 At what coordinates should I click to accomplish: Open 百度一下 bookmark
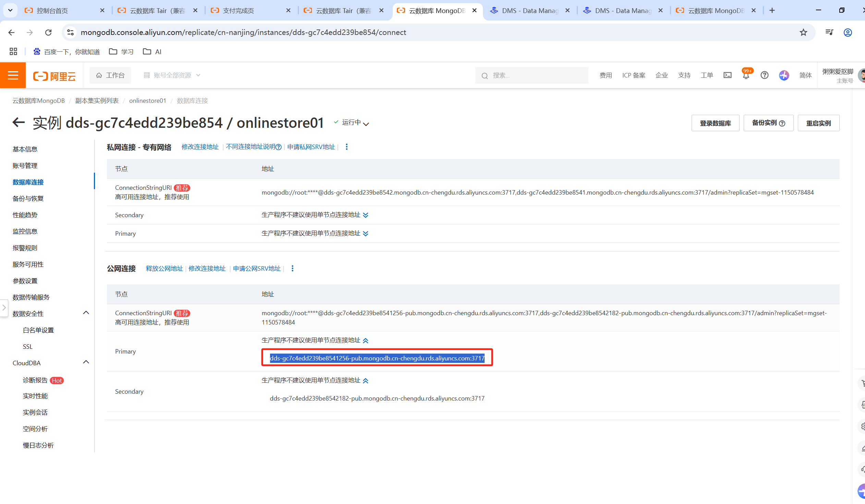(66, 51)
